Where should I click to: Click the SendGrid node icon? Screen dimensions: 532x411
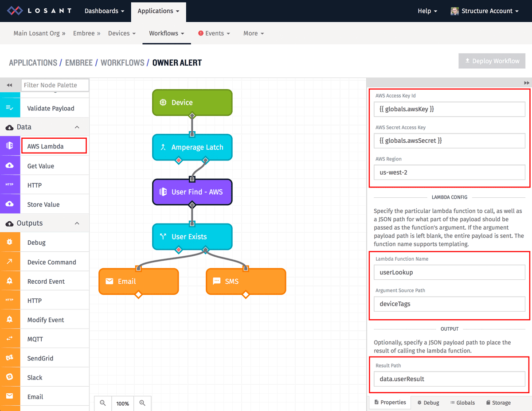point(10,357)
